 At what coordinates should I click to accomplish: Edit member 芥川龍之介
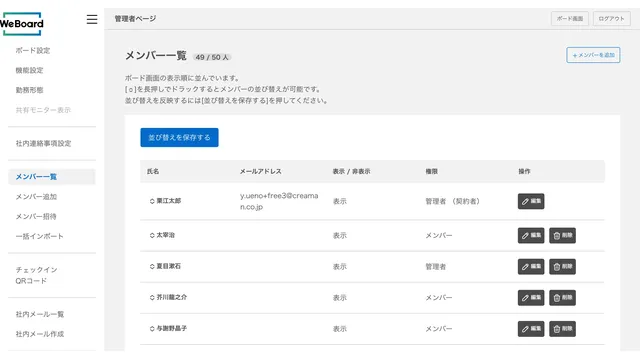point(531,298)
